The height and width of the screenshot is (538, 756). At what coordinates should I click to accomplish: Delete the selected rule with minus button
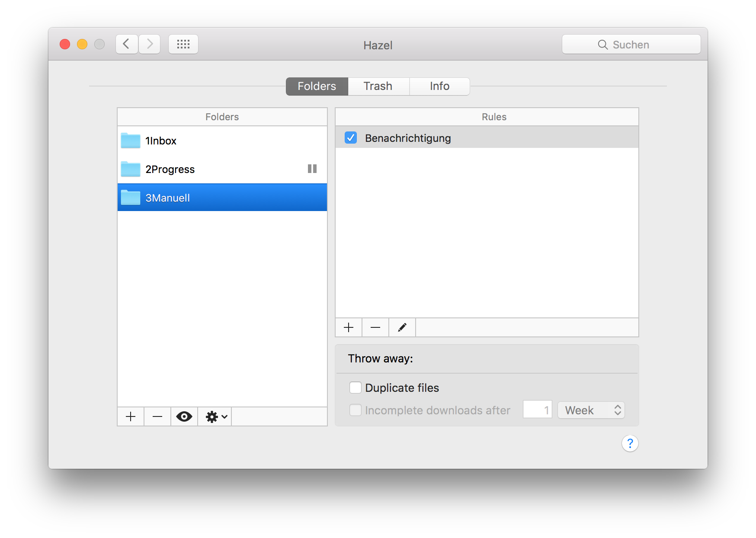375,327
